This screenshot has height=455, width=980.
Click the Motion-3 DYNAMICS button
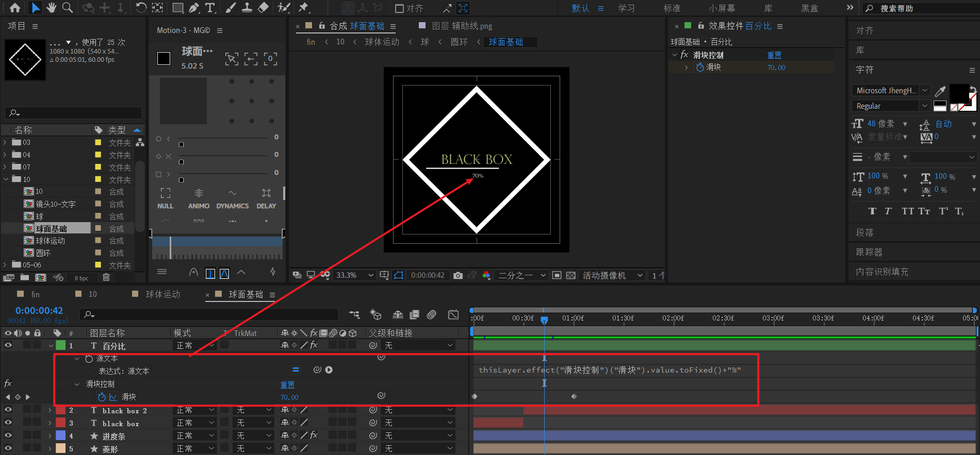(233, 199)
